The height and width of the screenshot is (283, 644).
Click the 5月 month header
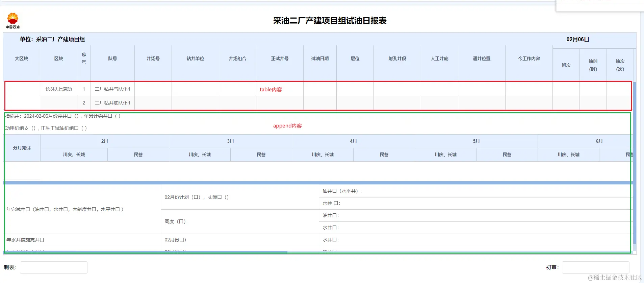pyautogui.click(x=476, y=141)
